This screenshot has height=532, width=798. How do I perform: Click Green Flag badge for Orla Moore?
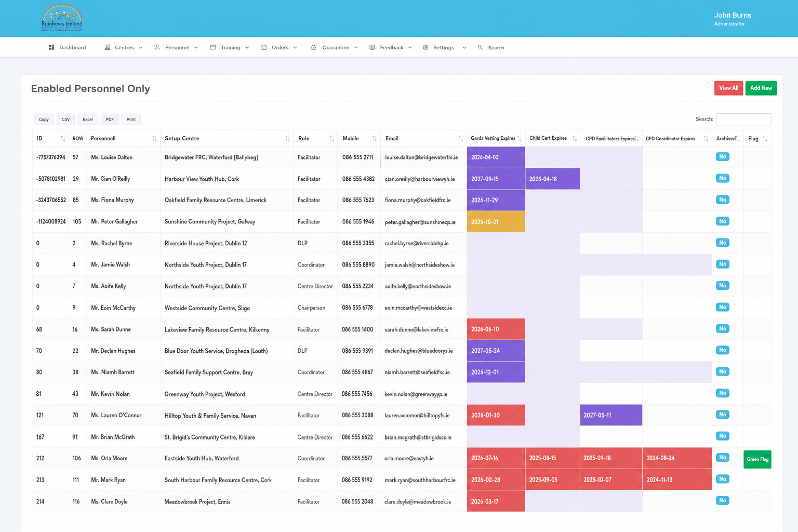click(757, 459)
